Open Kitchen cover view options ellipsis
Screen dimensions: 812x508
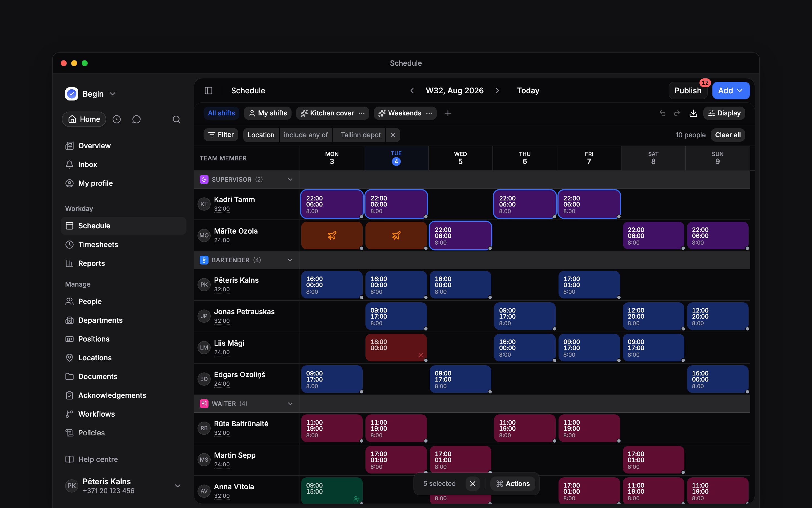[362, 113]
